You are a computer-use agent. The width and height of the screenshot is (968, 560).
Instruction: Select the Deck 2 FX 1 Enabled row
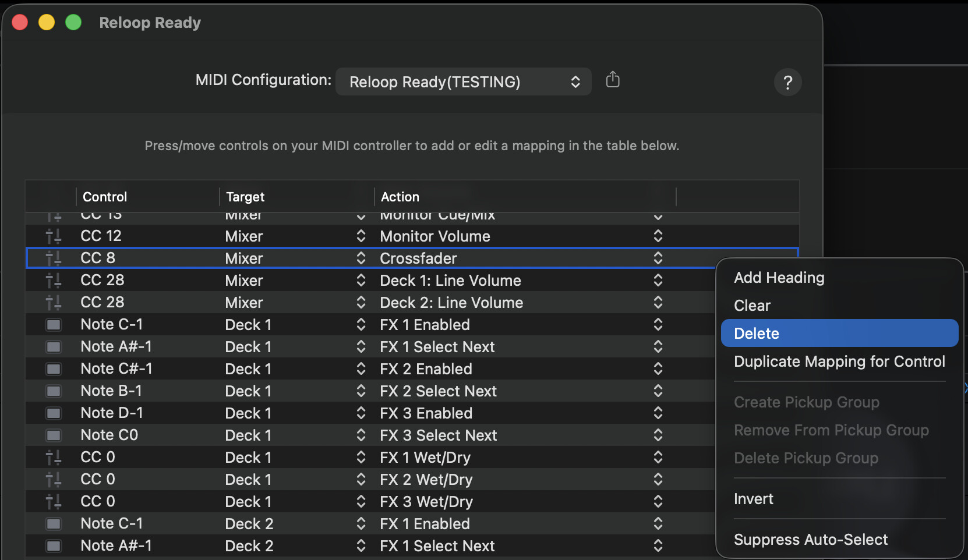tap(424, 524)
